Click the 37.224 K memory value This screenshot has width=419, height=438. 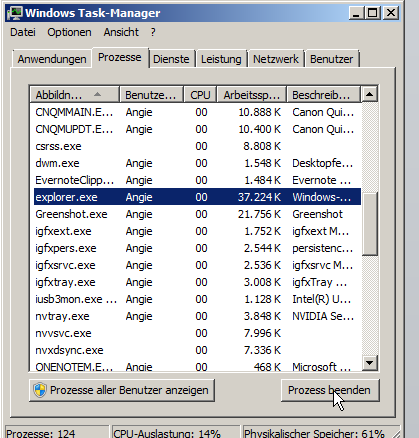[259, 197]
